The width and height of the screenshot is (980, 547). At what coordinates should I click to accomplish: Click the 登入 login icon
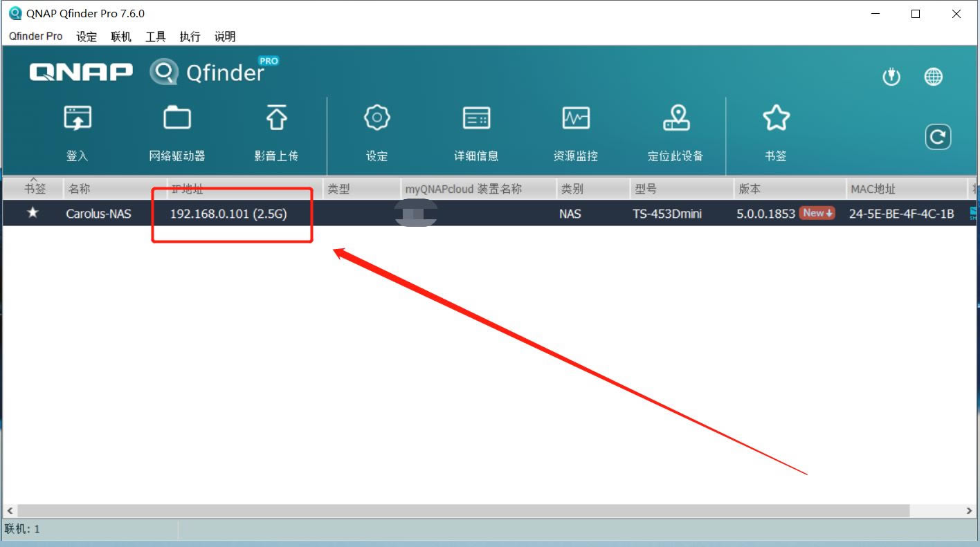78,119
